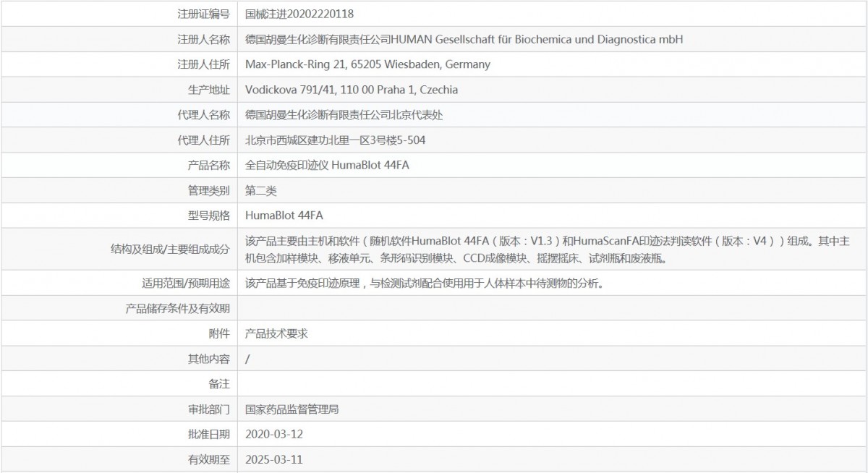Click the approval date 2020-03-12
Image resolution: width=868 pixels, height=473 pixels.
click(x=273, y=434)
